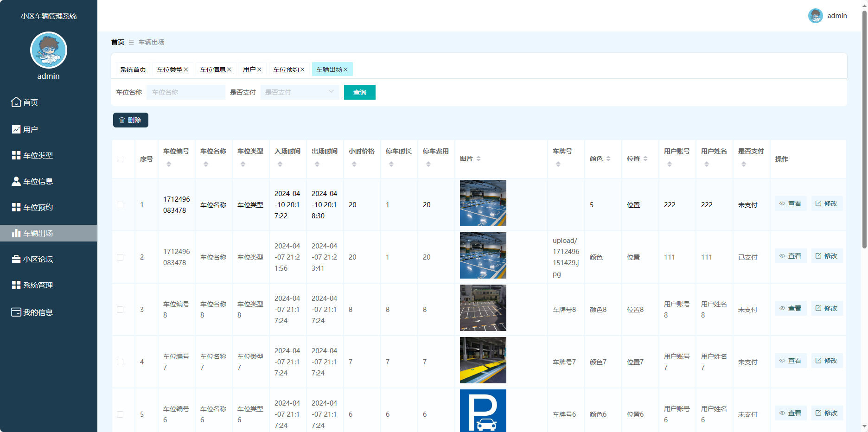
Task: Check the checkbox for row 2
Action: tap(120, 257)
